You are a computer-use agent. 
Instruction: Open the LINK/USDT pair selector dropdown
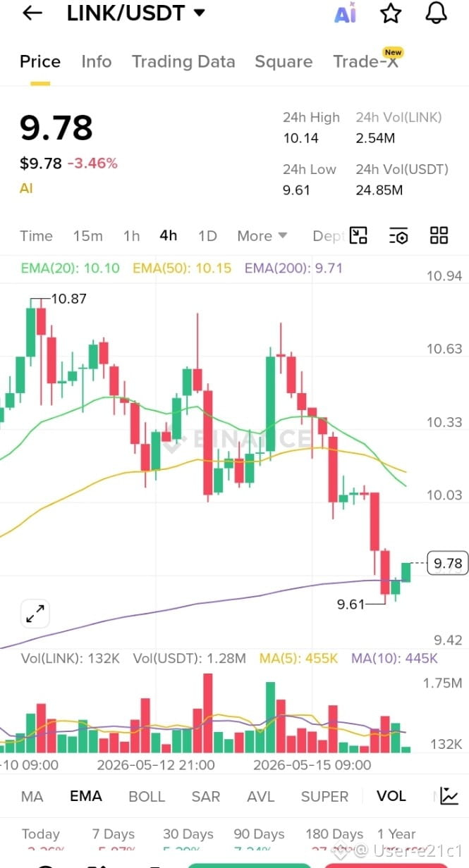(136, 13)
